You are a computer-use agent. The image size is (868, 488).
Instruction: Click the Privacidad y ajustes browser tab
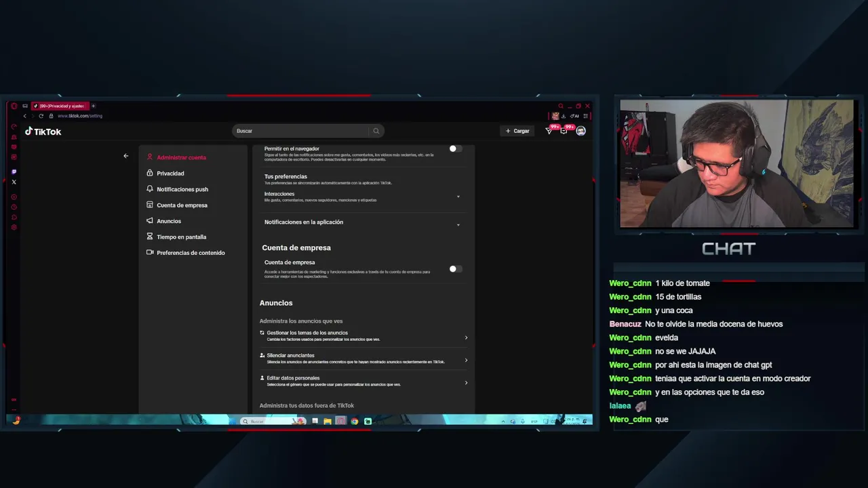coord(60,106)
